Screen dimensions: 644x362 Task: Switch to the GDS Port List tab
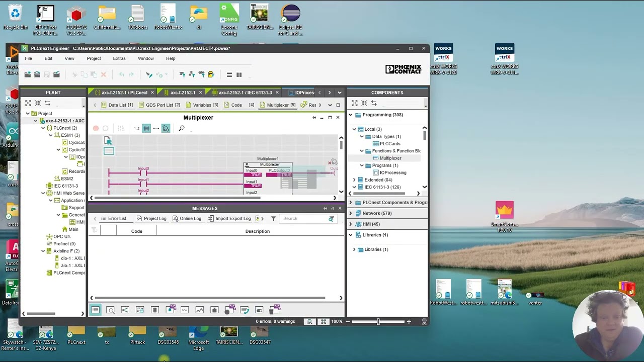tap(158, 105)
